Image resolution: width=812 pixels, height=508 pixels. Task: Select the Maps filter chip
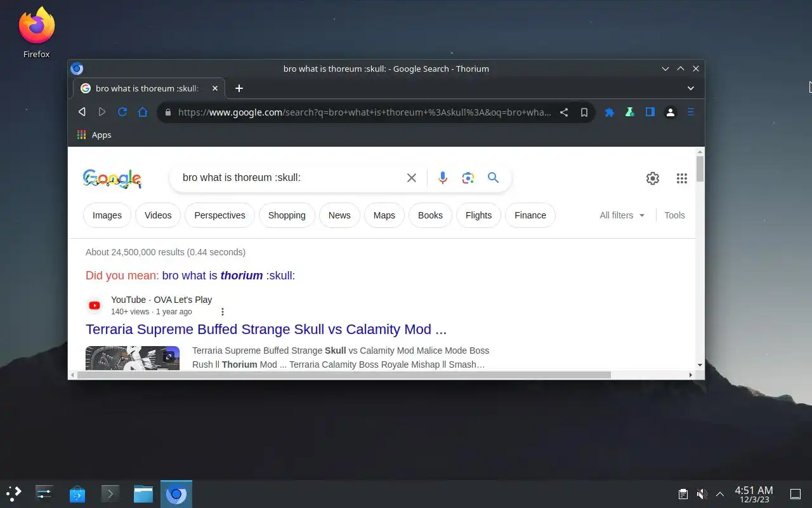click(384, 215)
